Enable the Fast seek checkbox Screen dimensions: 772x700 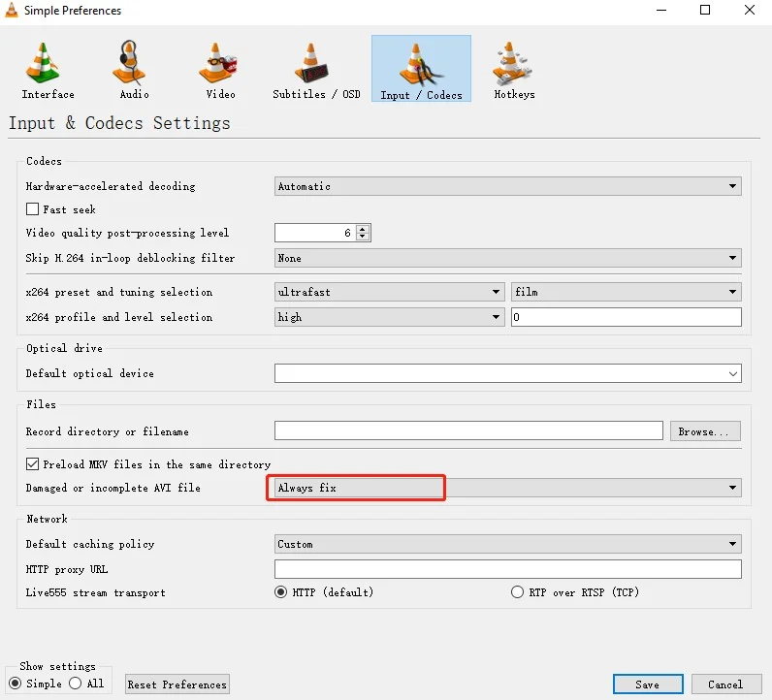click(x=33, y=209)
